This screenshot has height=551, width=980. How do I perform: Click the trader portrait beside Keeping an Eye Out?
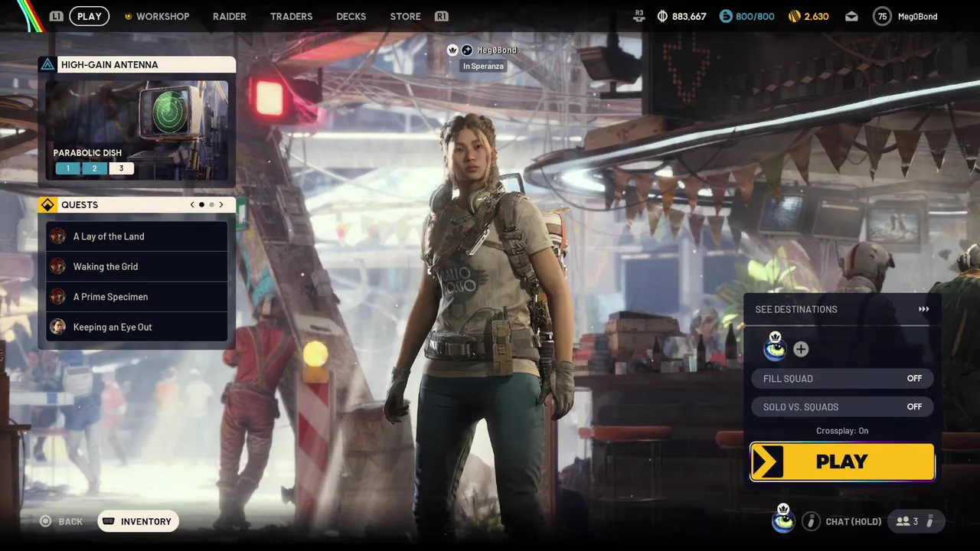(57, 327)
